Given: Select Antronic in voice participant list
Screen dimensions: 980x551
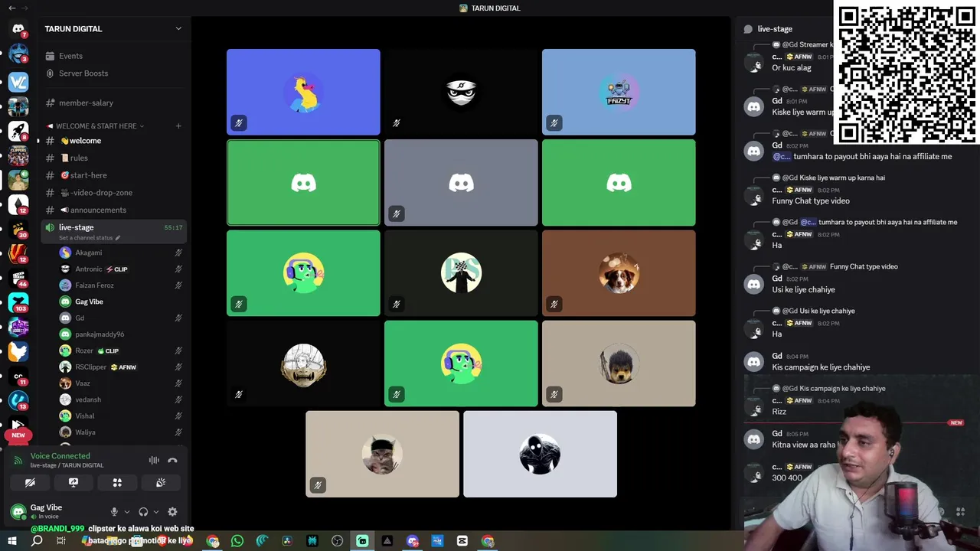Looking at the screenshot, I should coord(121,269).
